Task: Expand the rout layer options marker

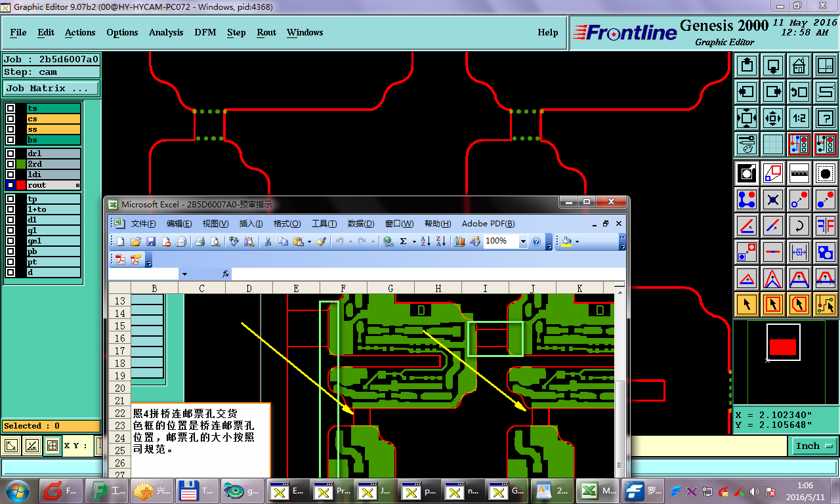Action: tap(77, 186)
